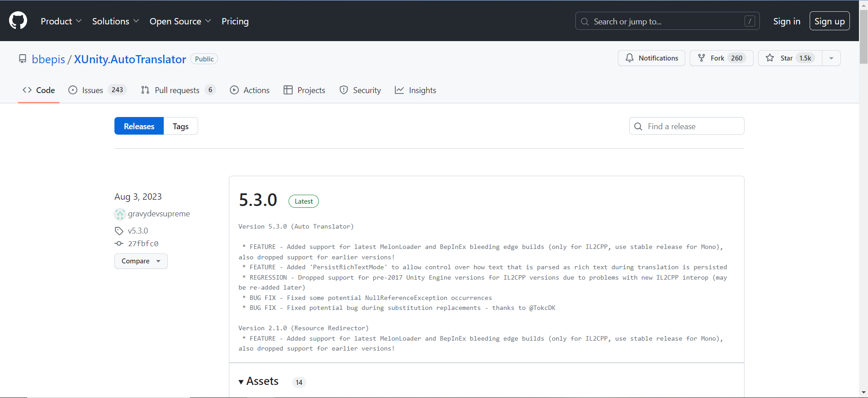Go to Pull requests tab
The width and height of the screenshot is (868, 398).
pyautogui.click(x=178, y=90)
